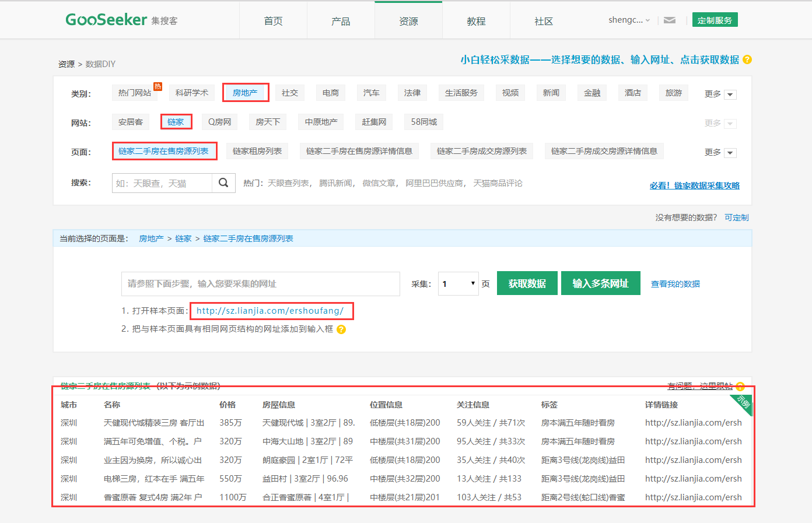This screenshot has width=812, height=523.
Task: Open detail link in the 385万 row
Action: click(x=694, y=423)
